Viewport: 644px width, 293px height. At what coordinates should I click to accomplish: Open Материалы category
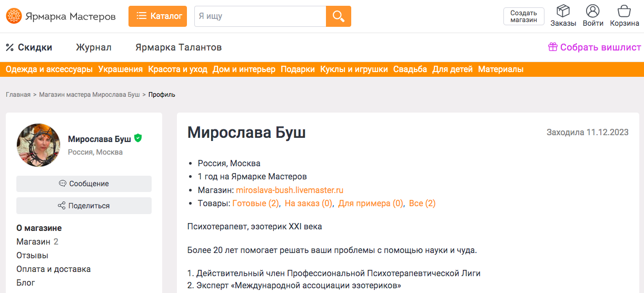[501, 69]
